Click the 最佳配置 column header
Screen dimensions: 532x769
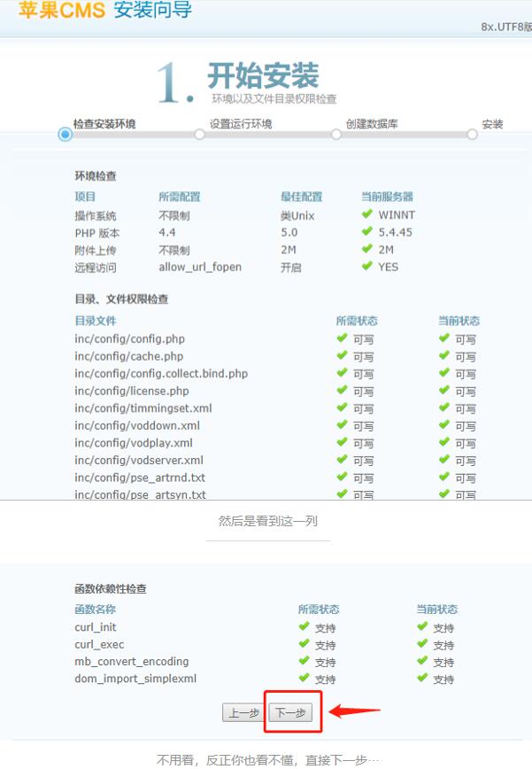[x=302, y=197]
